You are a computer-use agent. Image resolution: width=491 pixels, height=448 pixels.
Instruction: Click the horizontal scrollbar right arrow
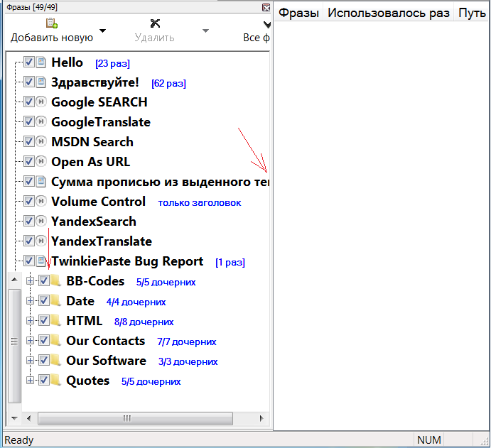pos(261,418)
